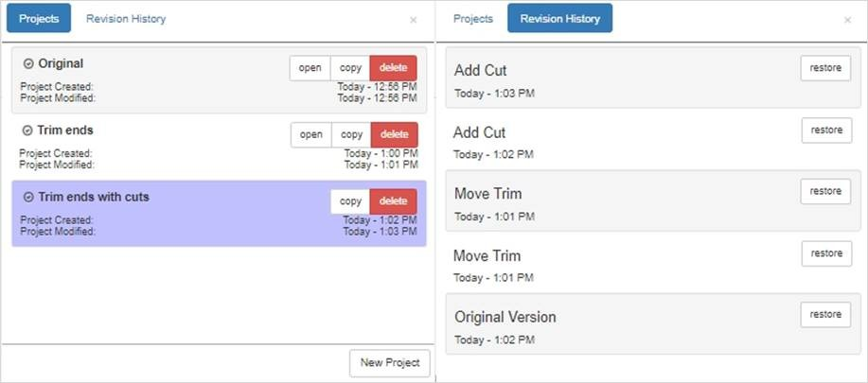Copy the Original project

point(350,68)
